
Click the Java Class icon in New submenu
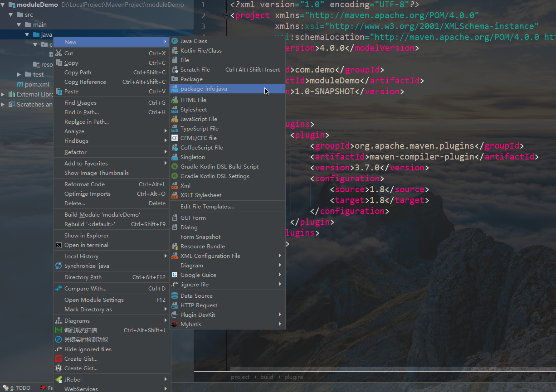coord(175,41)
